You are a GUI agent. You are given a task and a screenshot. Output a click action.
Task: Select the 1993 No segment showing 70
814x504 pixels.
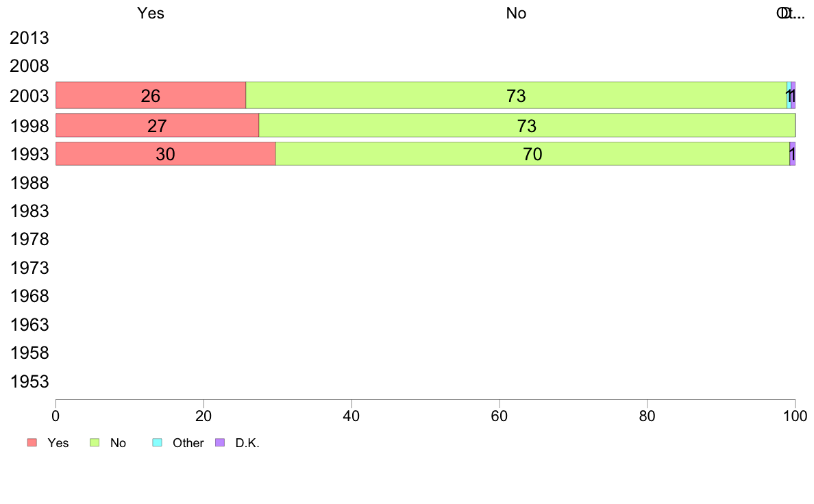point(532,154)
